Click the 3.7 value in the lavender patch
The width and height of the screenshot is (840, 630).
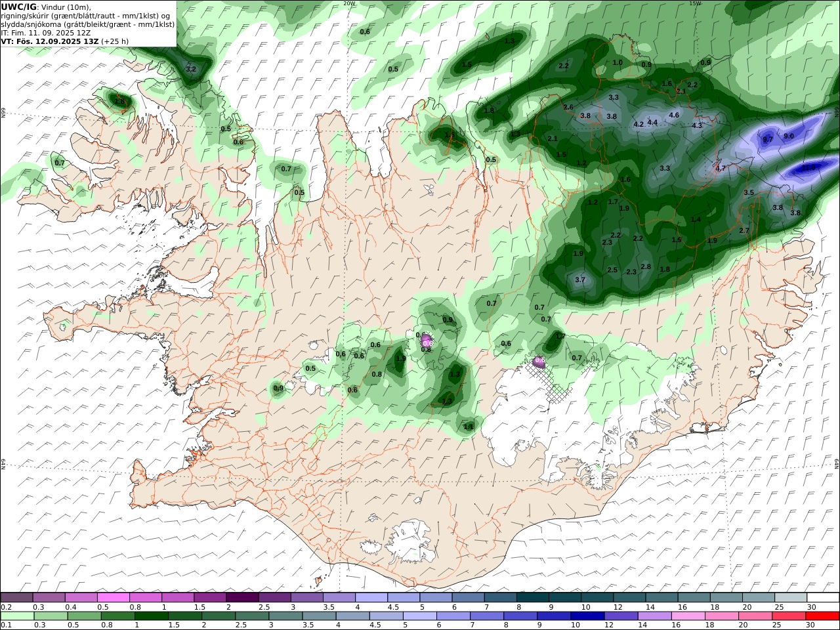point(579,280)
